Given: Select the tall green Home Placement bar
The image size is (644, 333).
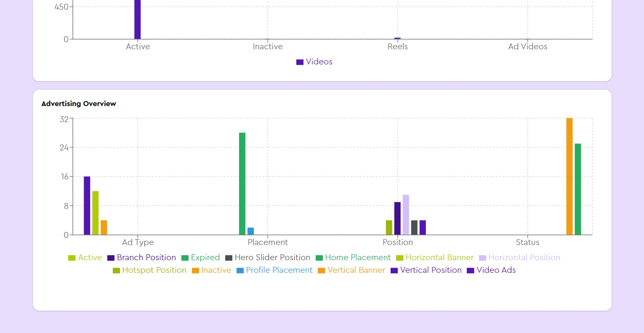Looking at the screenshot, I should [x=242, y=184].
